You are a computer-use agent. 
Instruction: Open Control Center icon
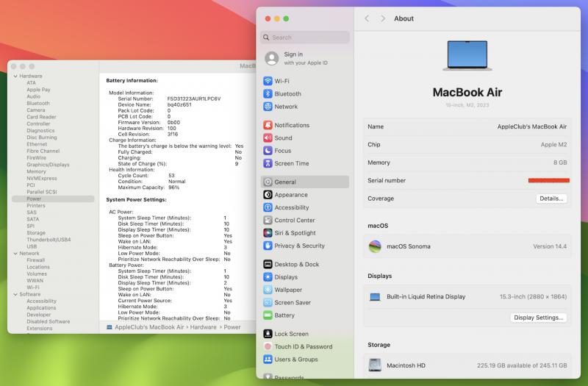point(268,220)
